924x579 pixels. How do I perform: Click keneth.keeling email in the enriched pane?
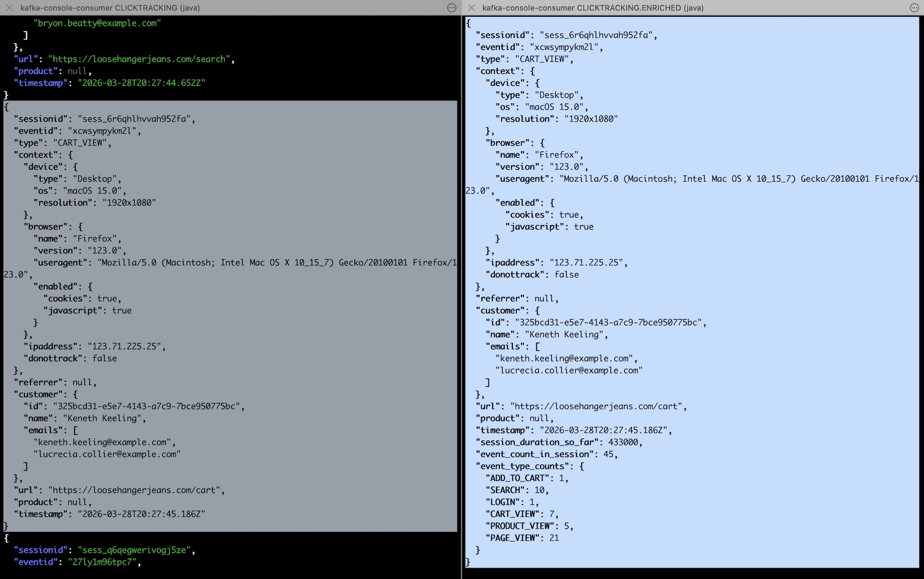tap(564, 359)
